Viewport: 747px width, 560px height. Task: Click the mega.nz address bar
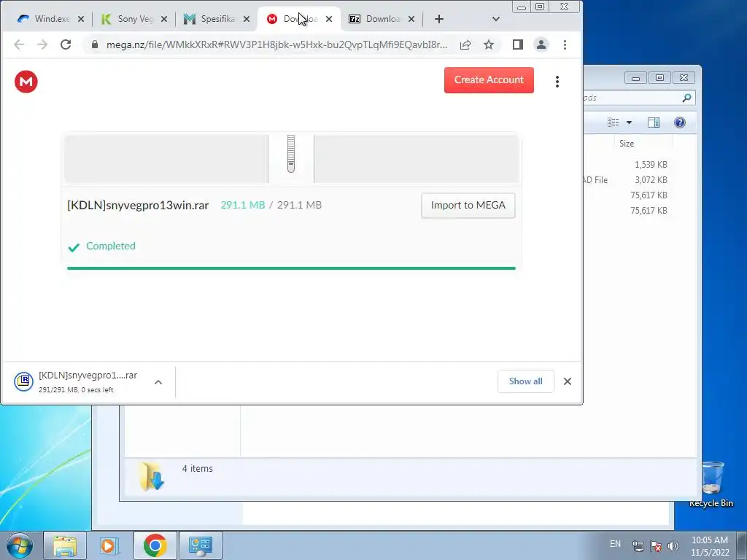(x=276, y=44)
